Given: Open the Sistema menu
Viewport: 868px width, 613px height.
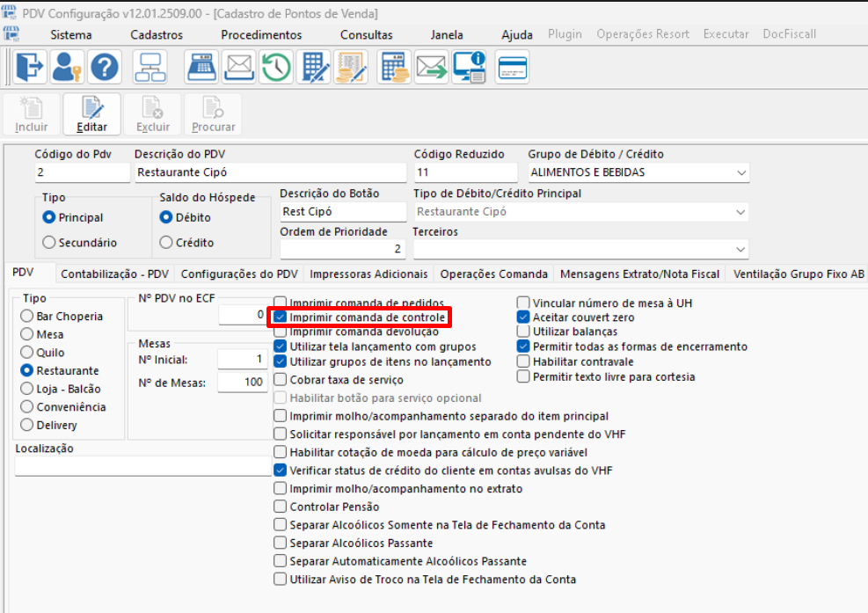Looking at the screenshot, I should [71, 34].
